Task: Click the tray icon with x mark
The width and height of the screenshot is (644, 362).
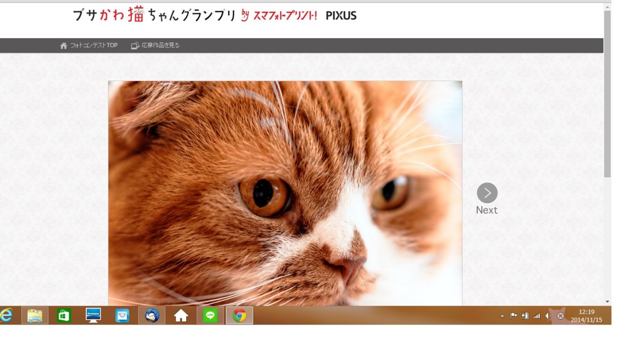Action: pos(560,316)
